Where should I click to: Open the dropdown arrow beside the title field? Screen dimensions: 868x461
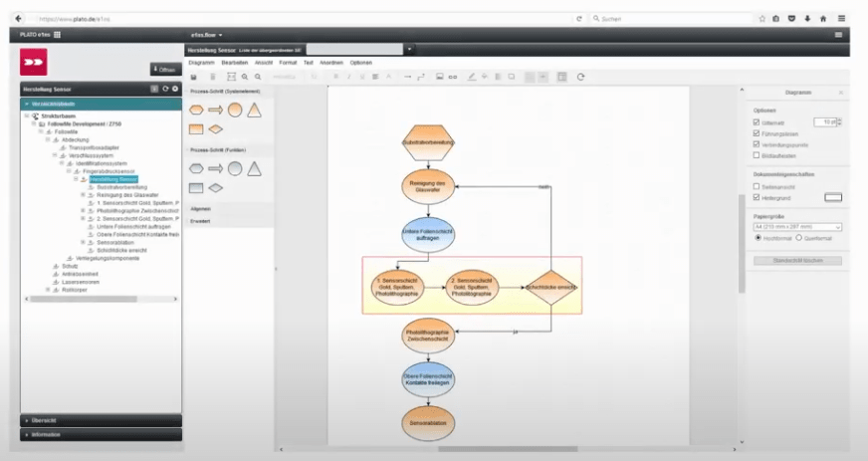click(409, 49)
